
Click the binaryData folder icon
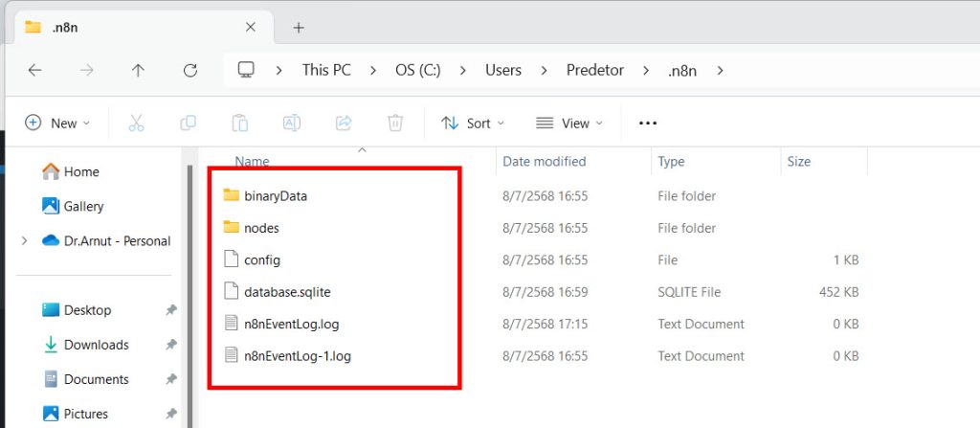232,195
